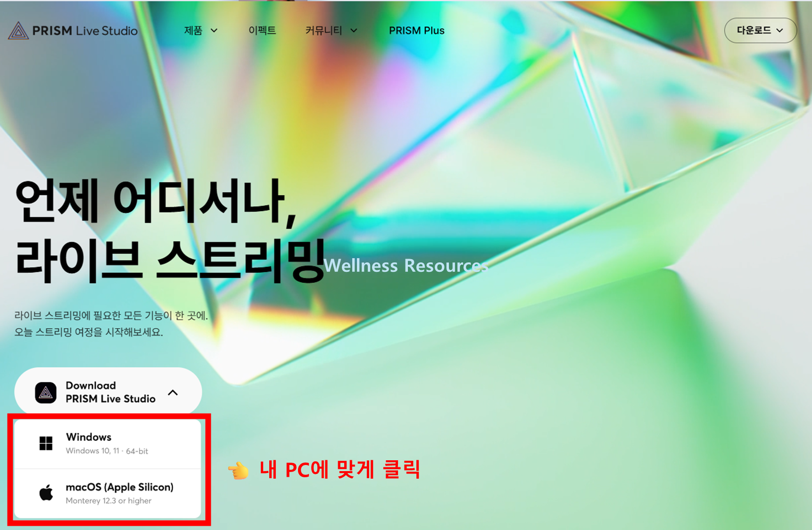Click the 'Windows 10, 11 · 64-bit' text

coord(107,451)
